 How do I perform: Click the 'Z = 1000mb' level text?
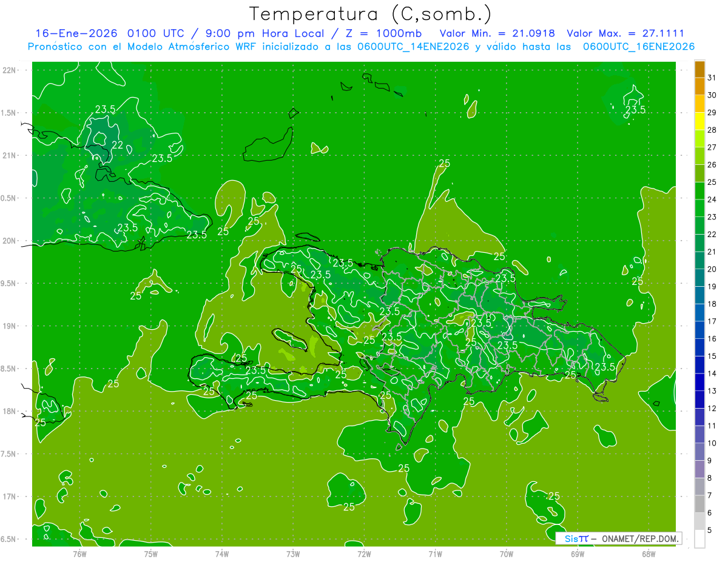(383, 33)
